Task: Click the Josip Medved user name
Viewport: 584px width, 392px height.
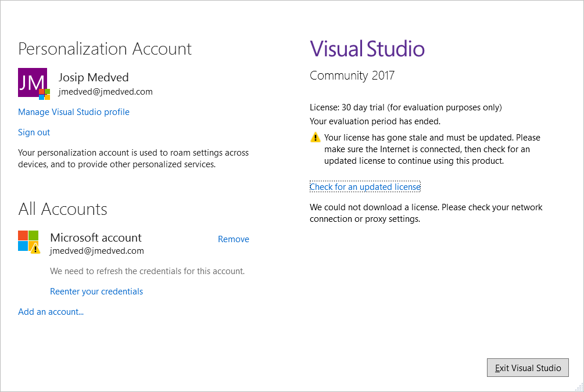Action: [94, 77]
